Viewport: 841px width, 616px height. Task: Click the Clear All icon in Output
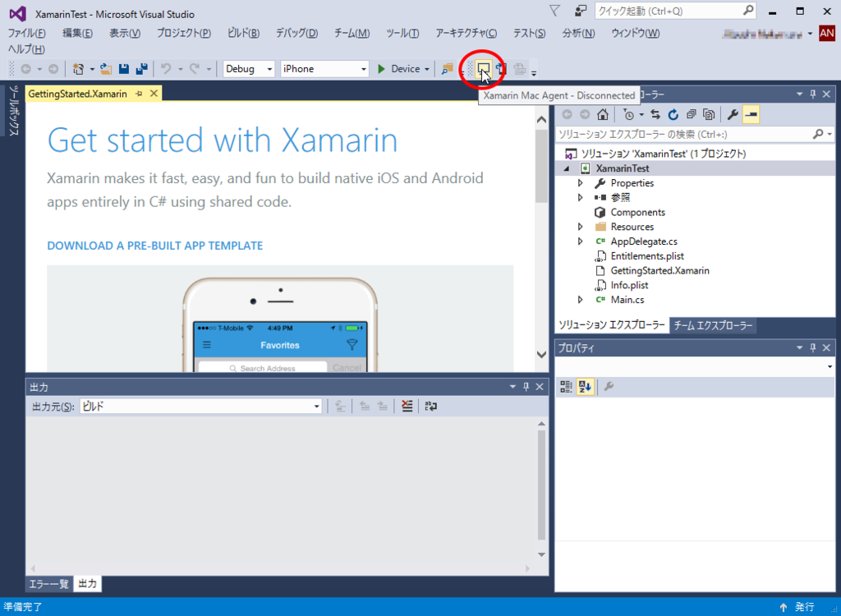pos(407,407)
